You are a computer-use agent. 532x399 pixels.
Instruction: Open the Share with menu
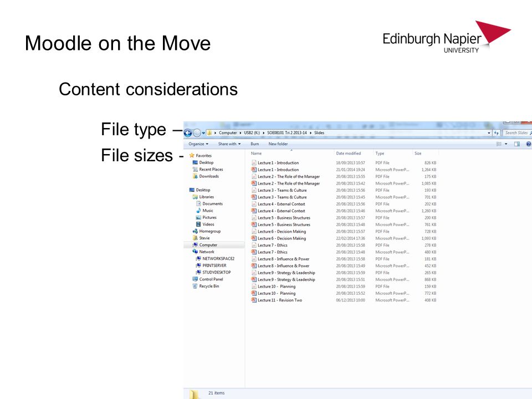pos(229,144)
